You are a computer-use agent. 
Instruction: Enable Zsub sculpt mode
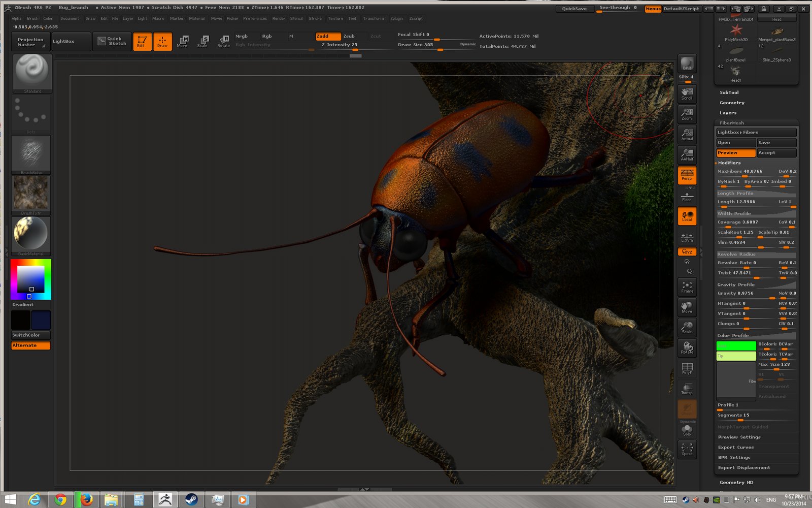(x=354, y=36)
